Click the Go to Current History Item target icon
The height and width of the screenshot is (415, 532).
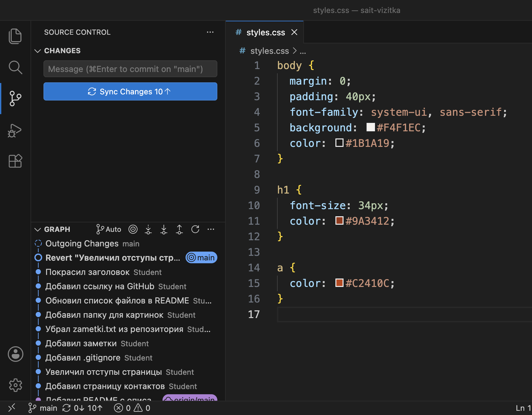tap(133, 229)
